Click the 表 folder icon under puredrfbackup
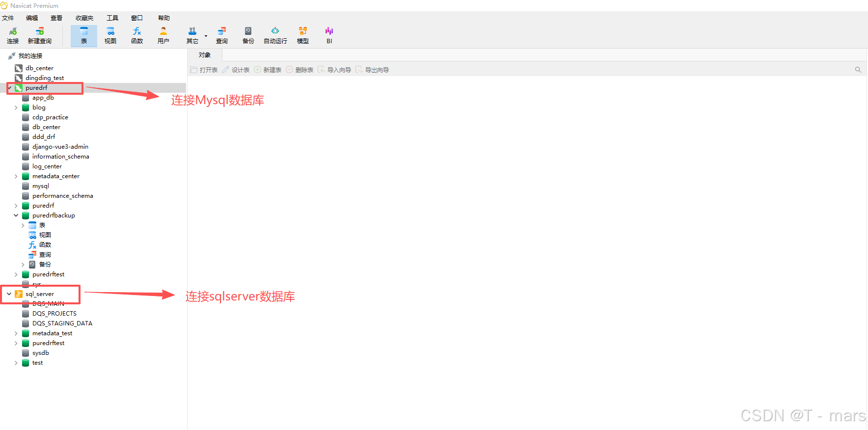The width and height of the screenshot is (868, 430). (x=32, y=225)
